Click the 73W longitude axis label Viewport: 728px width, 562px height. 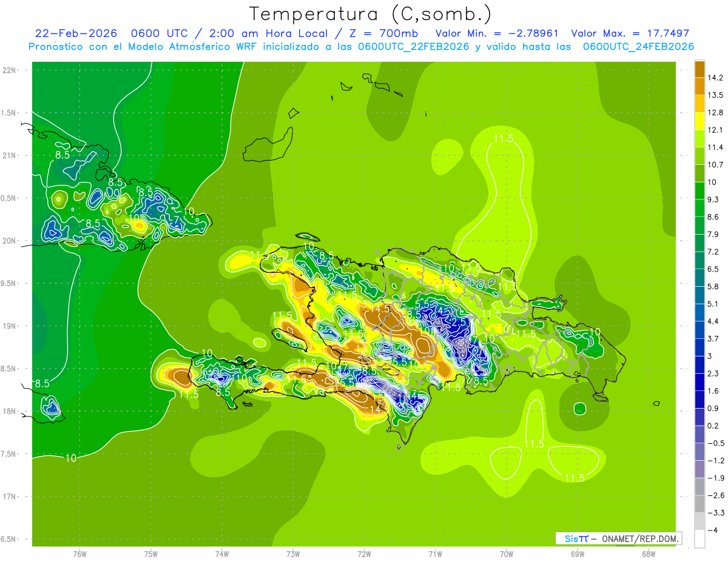[x=293, y=554]
